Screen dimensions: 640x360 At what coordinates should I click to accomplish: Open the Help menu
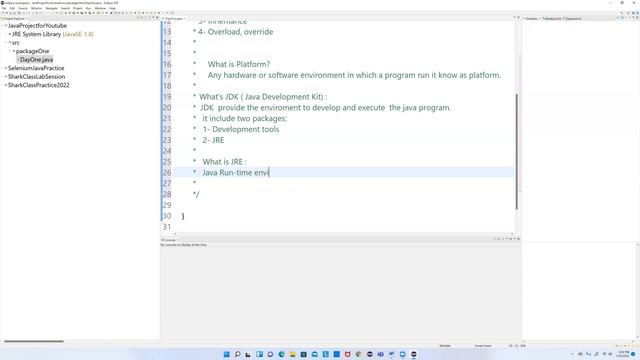coord(112,8)
